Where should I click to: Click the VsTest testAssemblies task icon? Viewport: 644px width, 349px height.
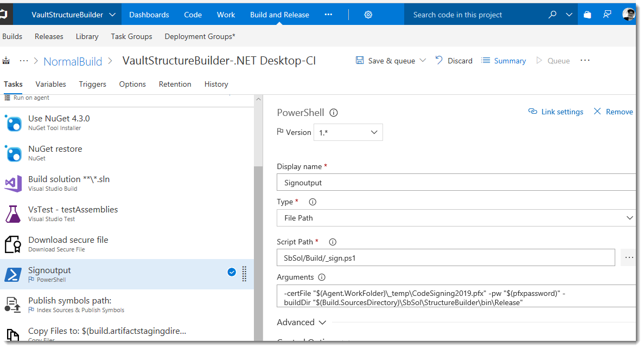click(x=13, y=214)
